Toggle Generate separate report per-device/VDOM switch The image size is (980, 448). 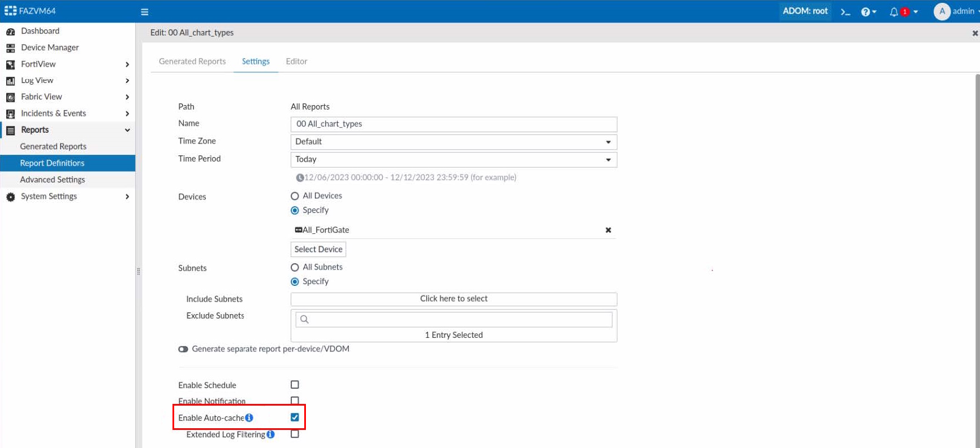tap(183, 349)
